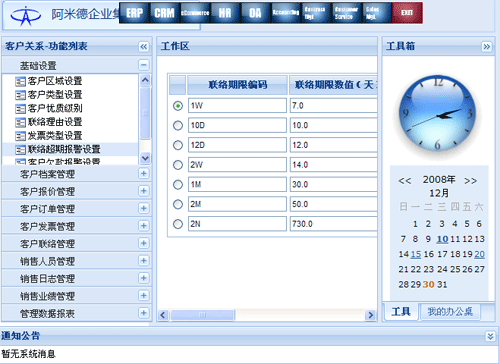
Task: Click the company logo icon
Action: pyautogui.click(x=26, y=16)
